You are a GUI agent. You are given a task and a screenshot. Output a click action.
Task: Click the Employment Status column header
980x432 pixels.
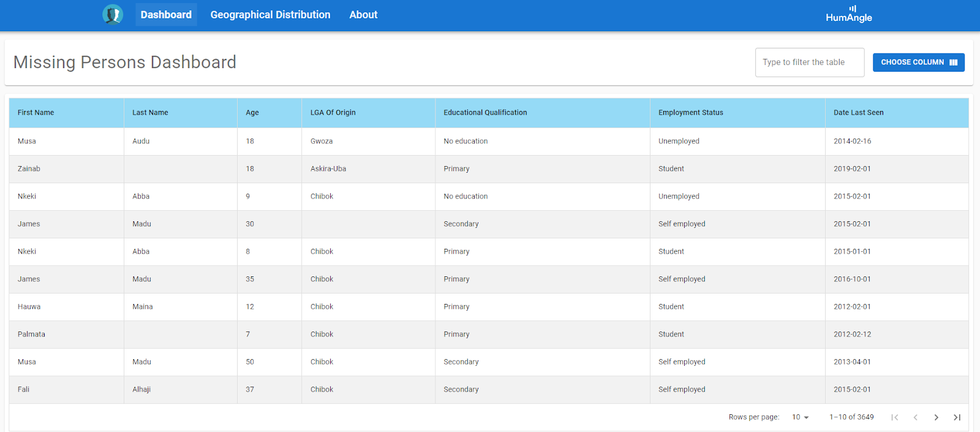(691, 113)
